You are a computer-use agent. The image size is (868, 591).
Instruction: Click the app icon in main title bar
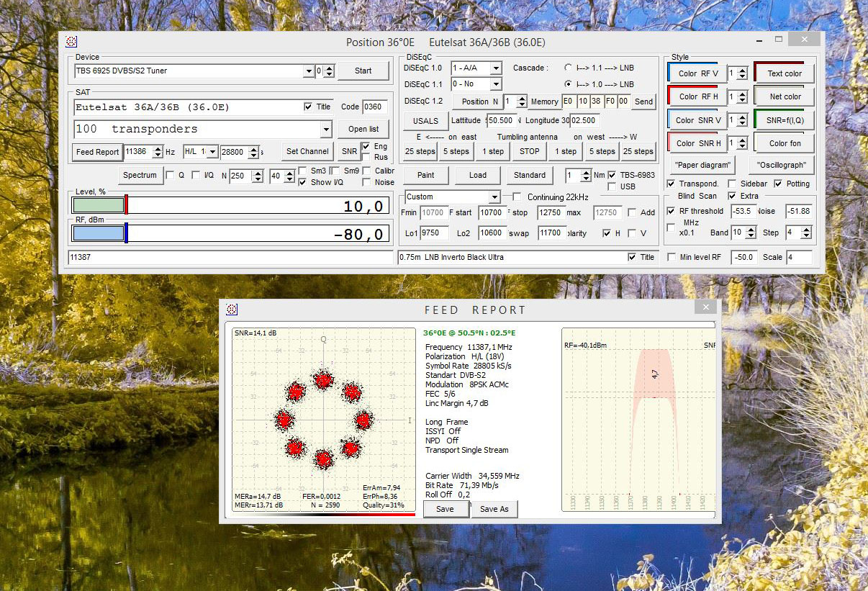(71, 42)
